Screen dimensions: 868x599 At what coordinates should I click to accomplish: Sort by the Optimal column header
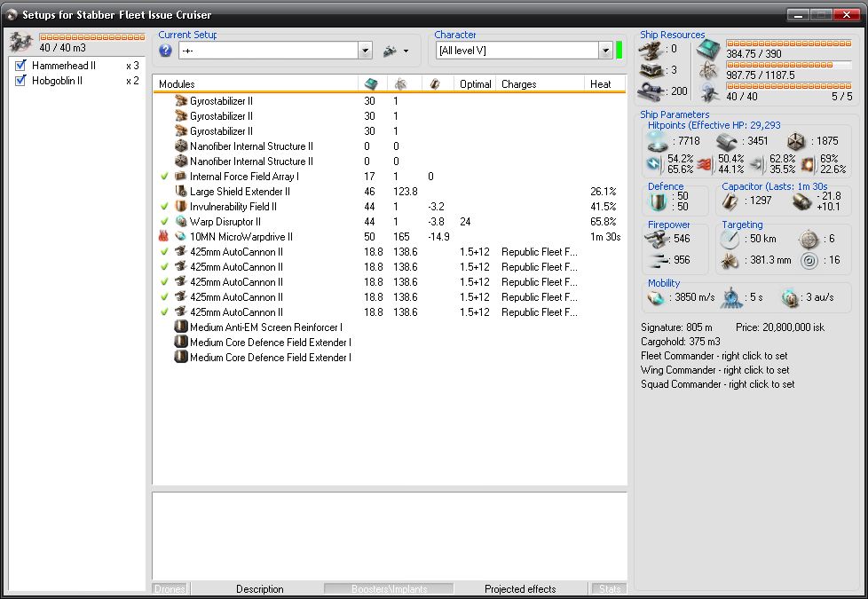pyautogui.click(x=475, y=84)
